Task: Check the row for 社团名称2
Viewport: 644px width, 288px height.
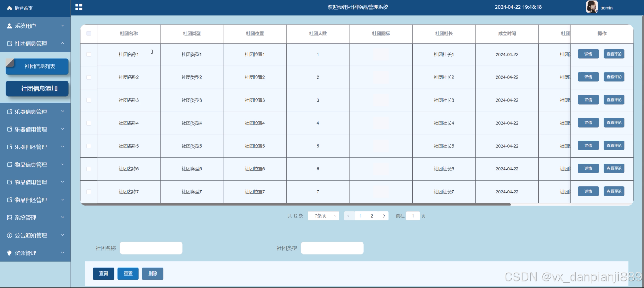Action: point(89,77)
